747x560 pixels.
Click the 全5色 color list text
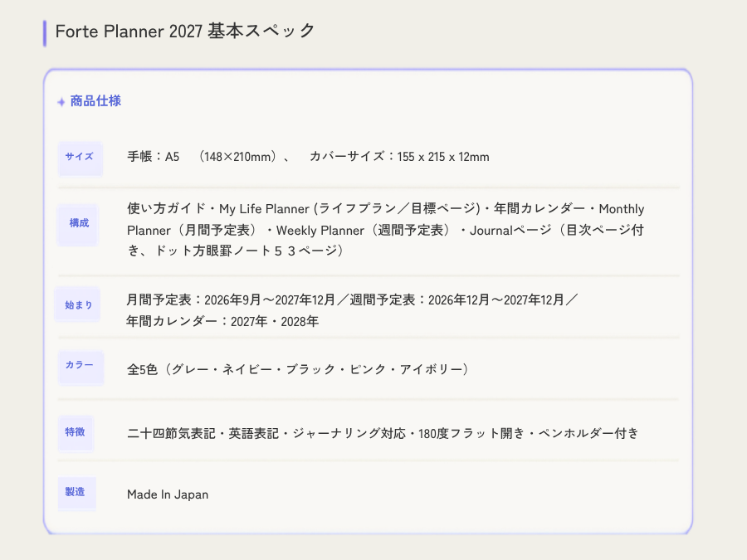tap(298, 369)
